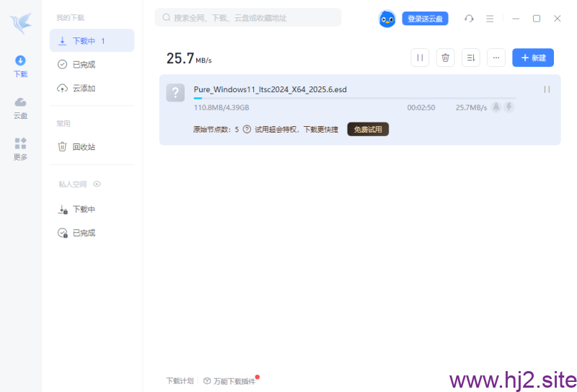Click 110.8MB/4.39GB size text
577x392 pixels.
(221, 108)
